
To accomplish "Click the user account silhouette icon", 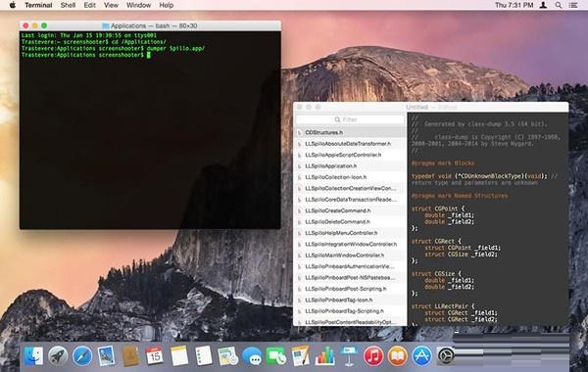I will click(543, 5).
